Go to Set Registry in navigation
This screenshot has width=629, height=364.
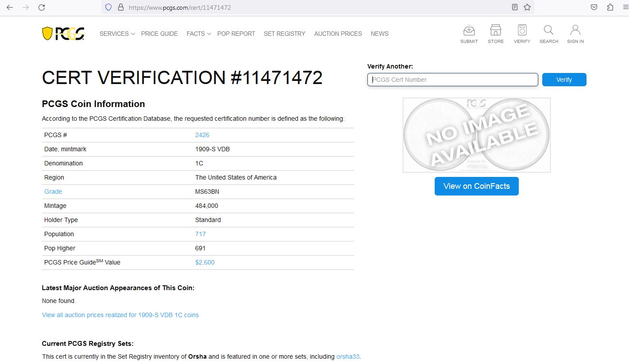(x=285, y=34)
